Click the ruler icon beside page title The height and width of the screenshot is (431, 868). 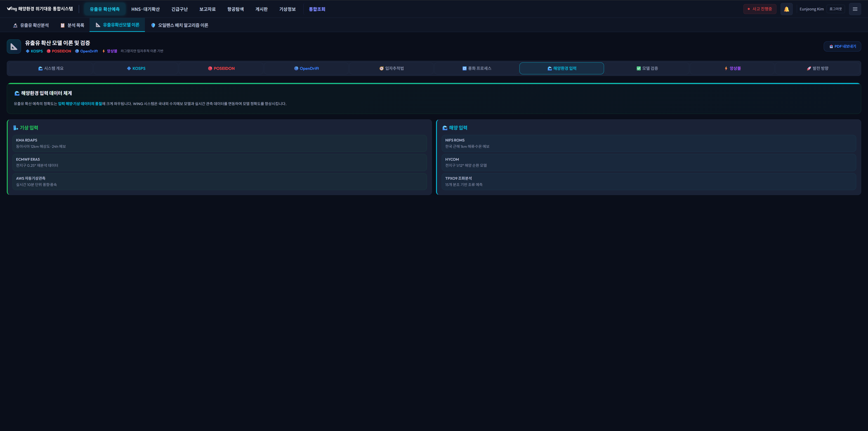(x=14, y=47)
